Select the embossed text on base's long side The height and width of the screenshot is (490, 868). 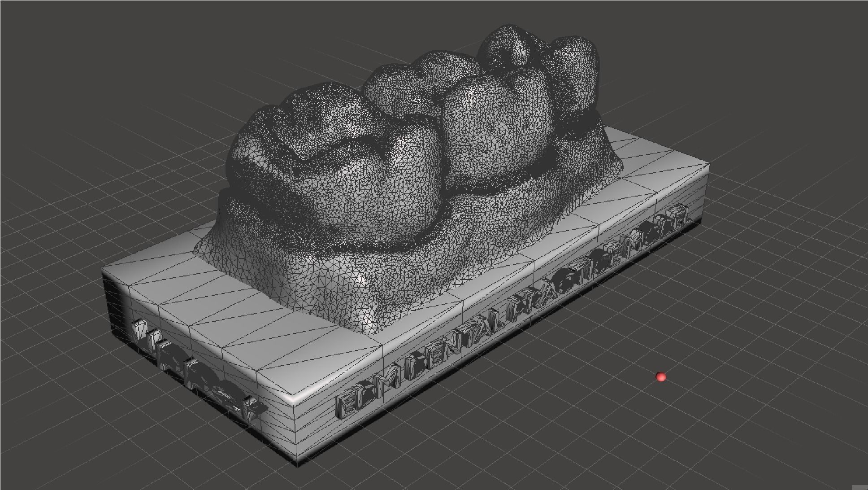pyautogui.click(x=511, y=312)
